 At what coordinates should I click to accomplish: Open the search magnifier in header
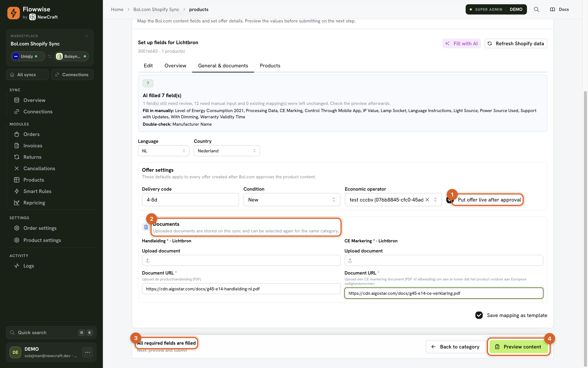(x=536, y=10)
